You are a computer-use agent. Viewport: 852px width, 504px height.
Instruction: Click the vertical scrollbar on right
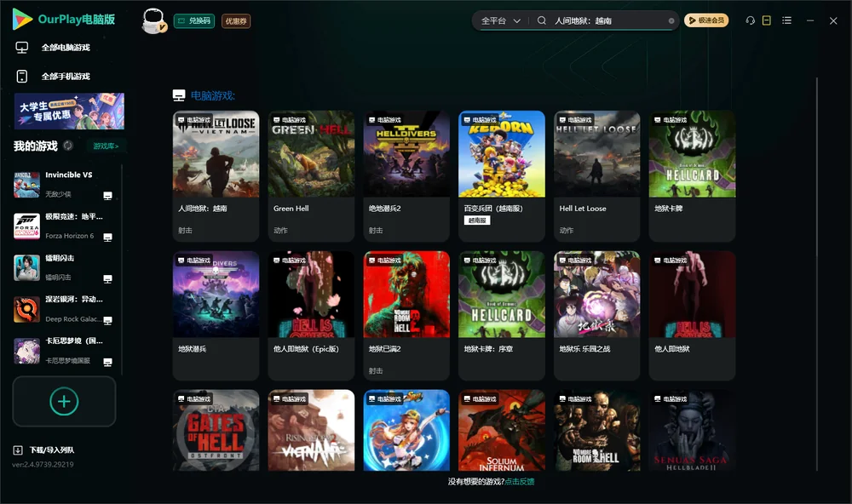pyautogui.click(x=816, y=272)
